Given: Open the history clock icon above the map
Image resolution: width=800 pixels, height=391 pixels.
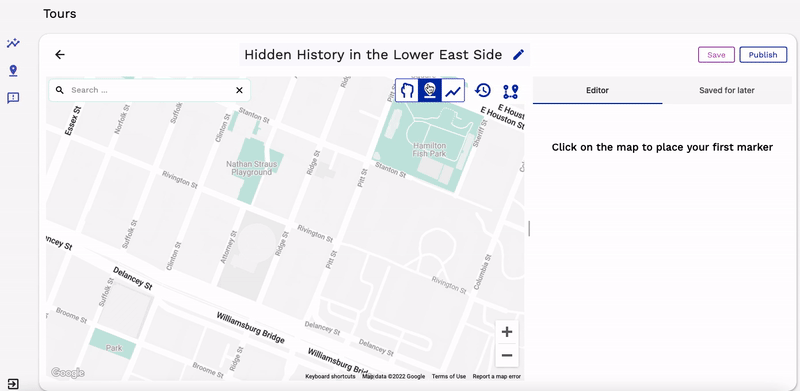Looking at the screenshot, I should [x=483, y=90].
